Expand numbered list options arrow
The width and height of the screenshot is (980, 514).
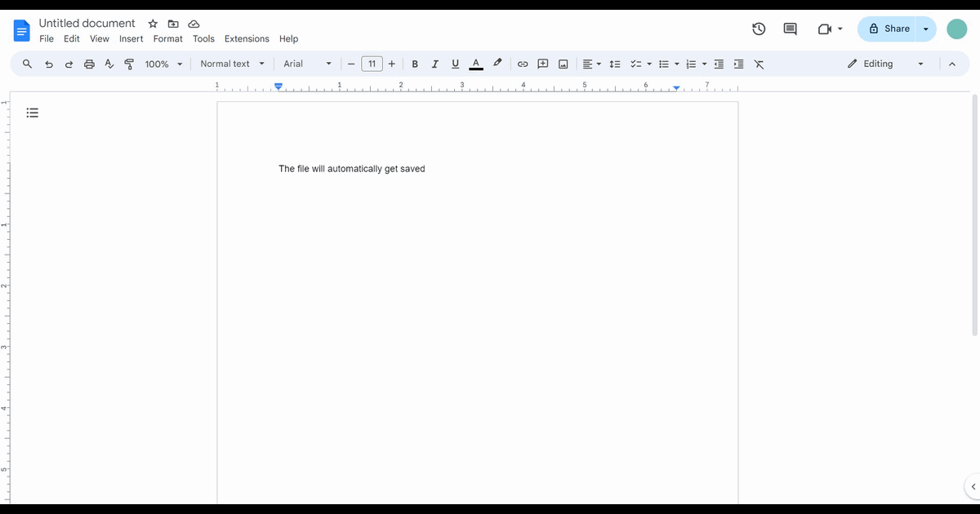click(x=704, y=64)
